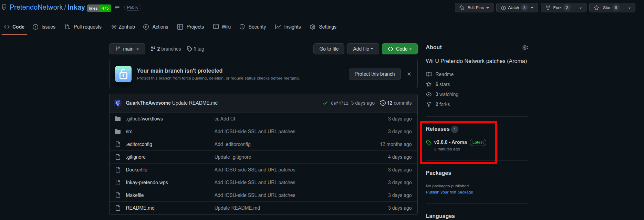Click Protect this branch button

click(x=375, y=74)
